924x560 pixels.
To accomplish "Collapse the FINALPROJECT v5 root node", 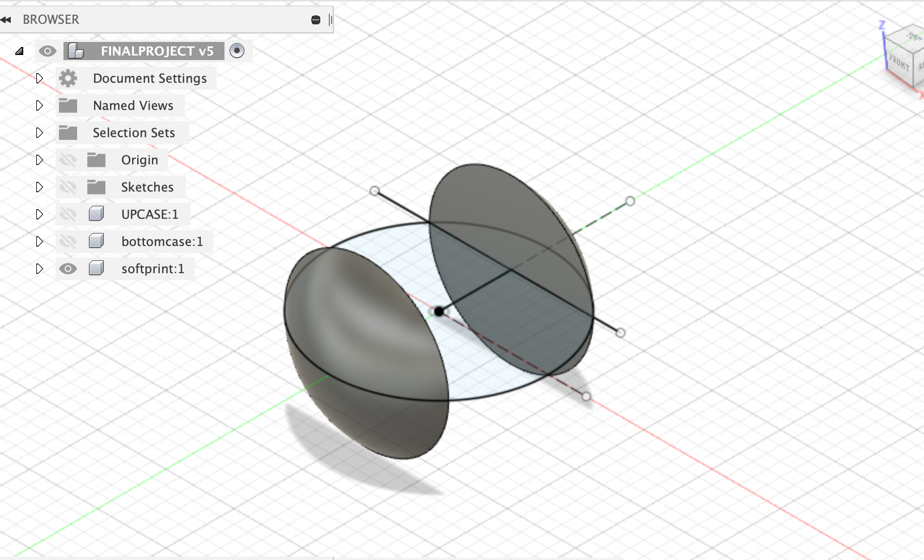I will pos(19,51).
